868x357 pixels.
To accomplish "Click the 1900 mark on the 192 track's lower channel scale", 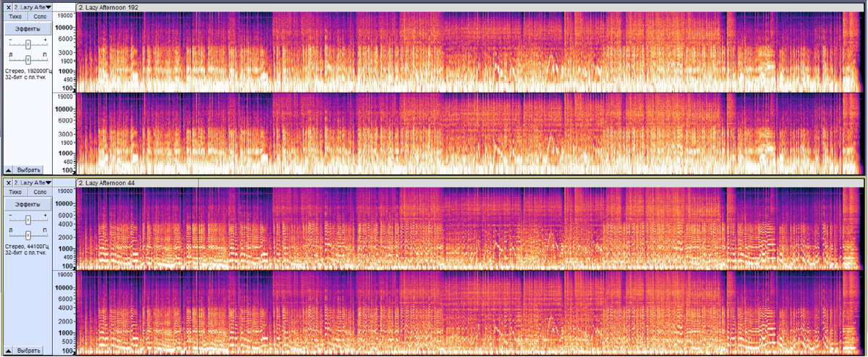I will 67,143.
